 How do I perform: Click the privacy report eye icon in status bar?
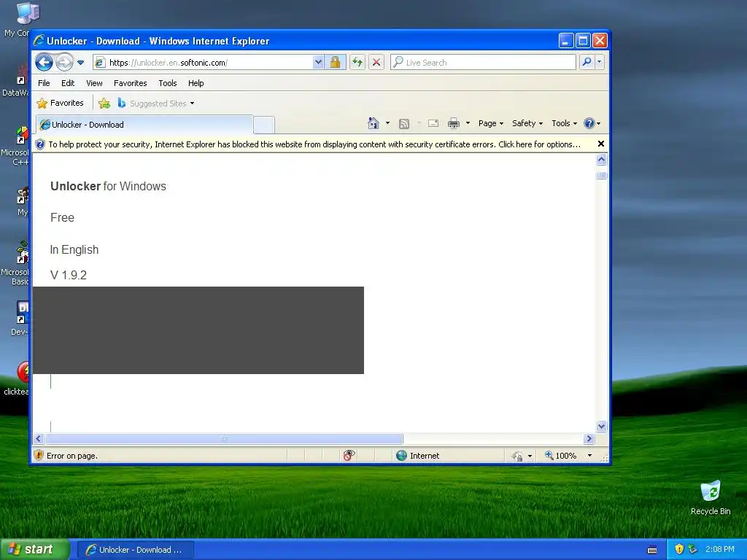[x=349, y=455]
